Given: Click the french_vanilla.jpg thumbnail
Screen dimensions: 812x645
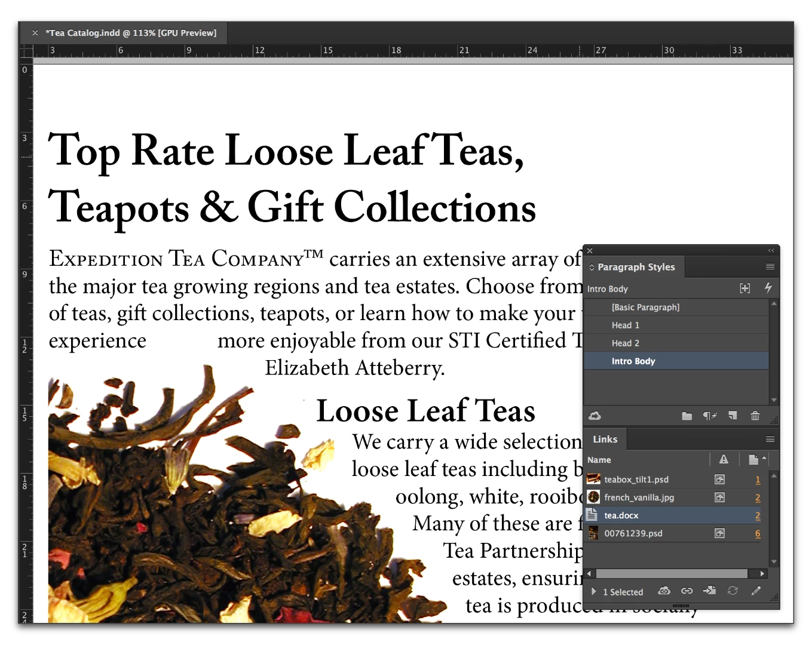Looking at the screenshot, I should click(593, 497).
